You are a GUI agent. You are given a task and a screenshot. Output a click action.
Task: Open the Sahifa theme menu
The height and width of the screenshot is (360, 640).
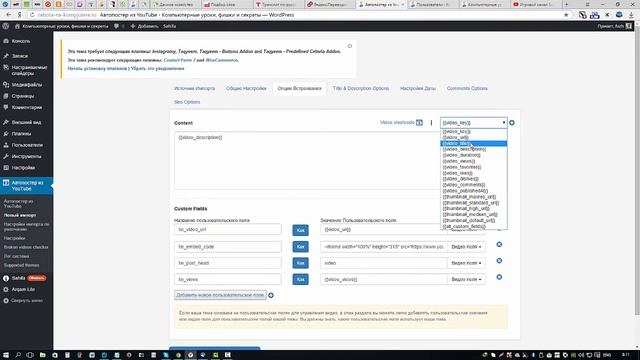tap(18, 278)
